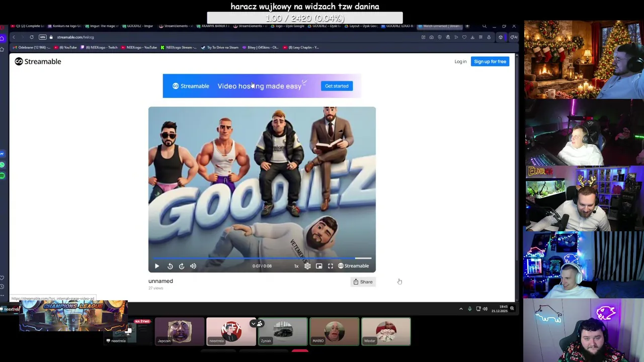Click Get started in the banner
The image size is (644, 362).
337,86
